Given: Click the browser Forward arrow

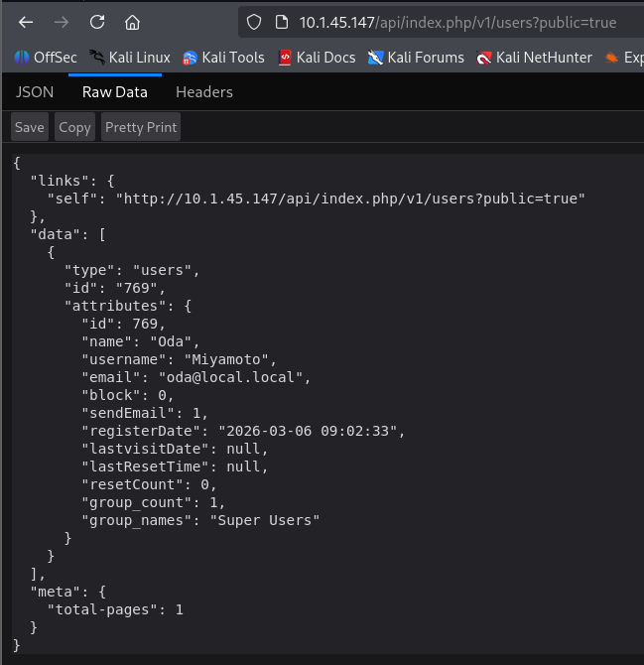Looking at the screenshot, I should [x=62, y=22].
